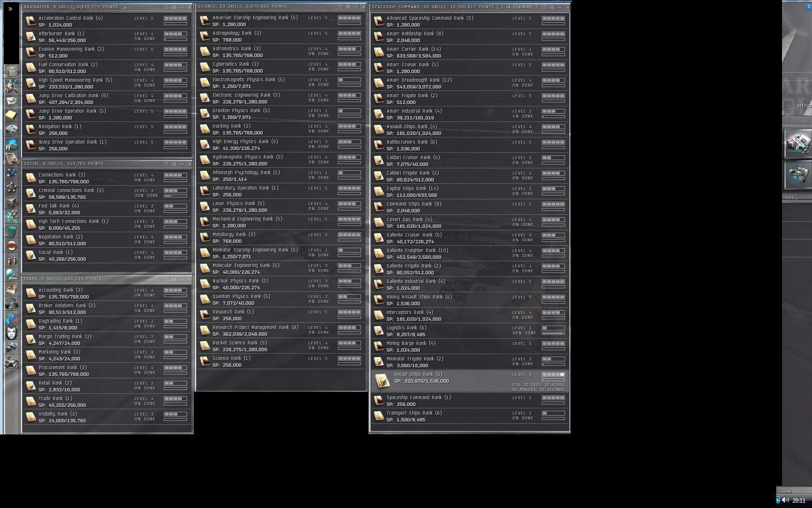Select the Amarr Dreadnought Rank (12) skill
Viewport: 812px width, 508px height.
point(470,83)
